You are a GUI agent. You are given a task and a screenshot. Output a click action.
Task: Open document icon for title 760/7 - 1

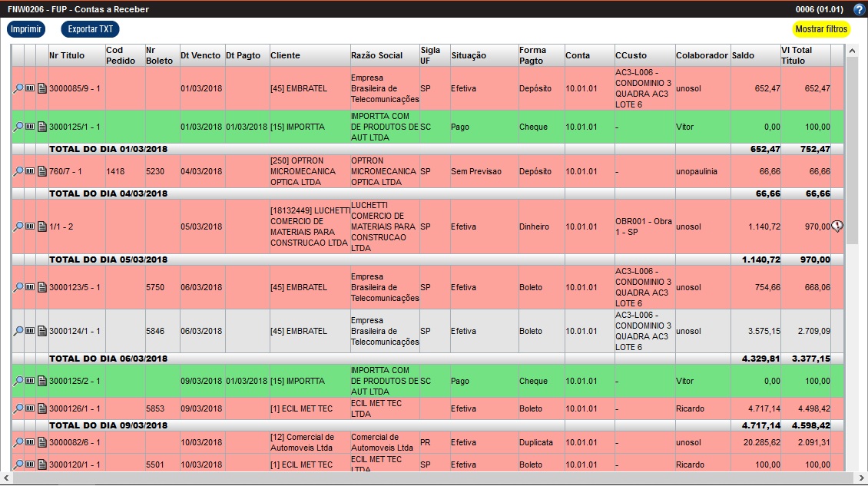click(42, 172)
